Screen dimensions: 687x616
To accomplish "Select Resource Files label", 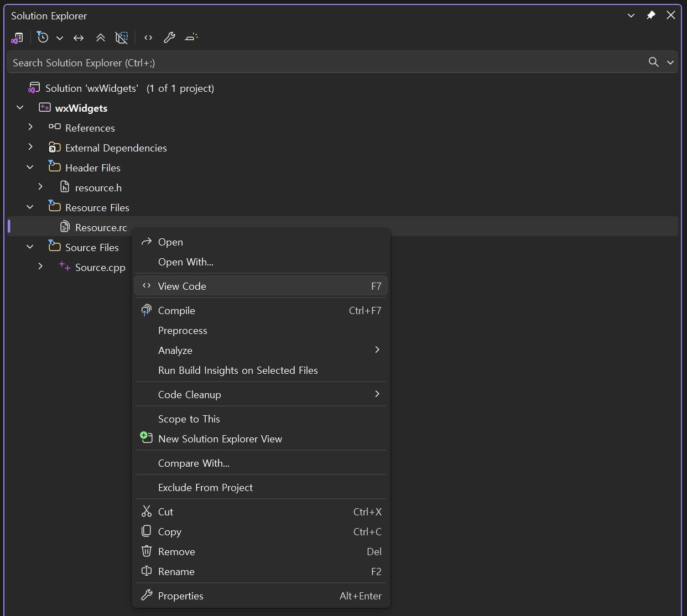I will point(97,208).
